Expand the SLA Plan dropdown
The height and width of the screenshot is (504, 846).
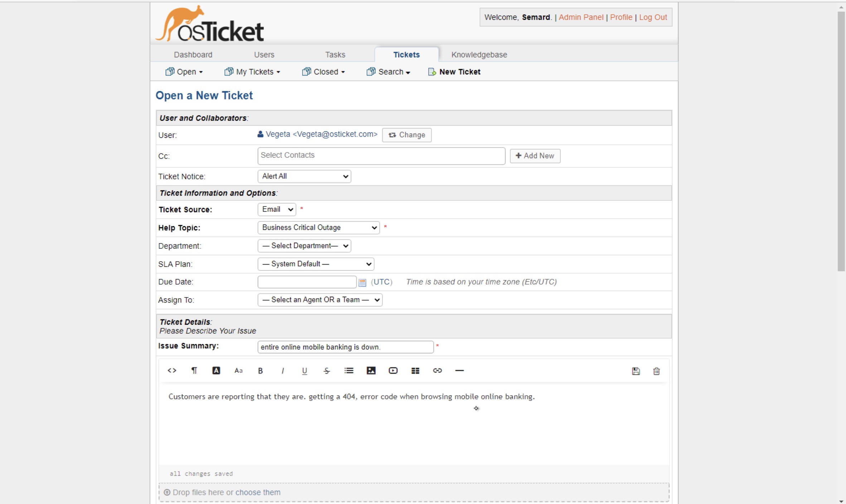(x=316, y=264)
